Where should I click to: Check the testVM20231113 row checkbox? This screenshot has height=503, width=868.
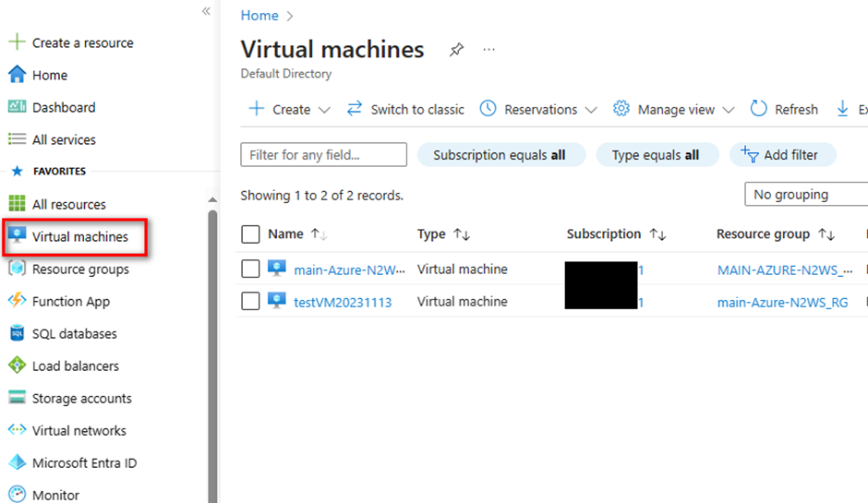pyautogui.click(x=250, y=301)
